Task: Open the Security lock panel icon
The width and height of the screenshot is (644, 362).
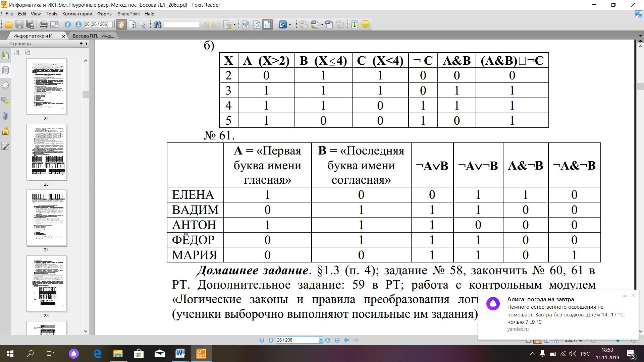Action: click(x=5, y=131)
